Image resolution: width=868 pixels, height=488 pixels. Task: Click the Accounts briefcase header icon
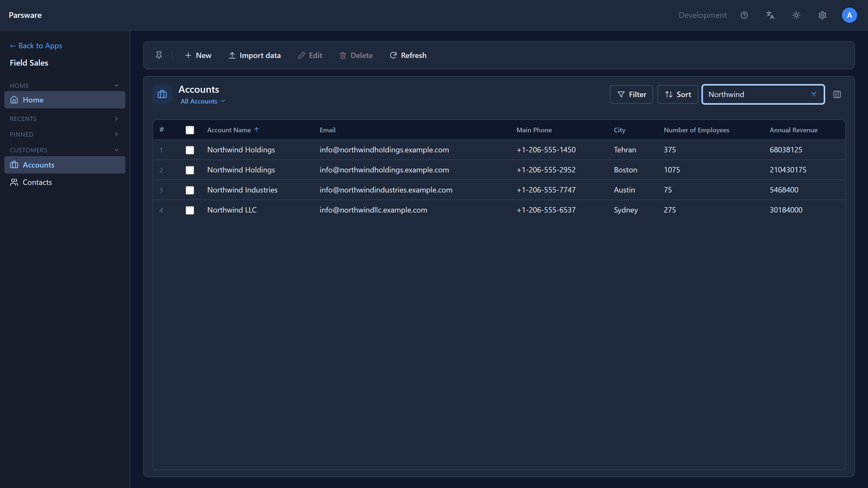(x=162, y=94)
